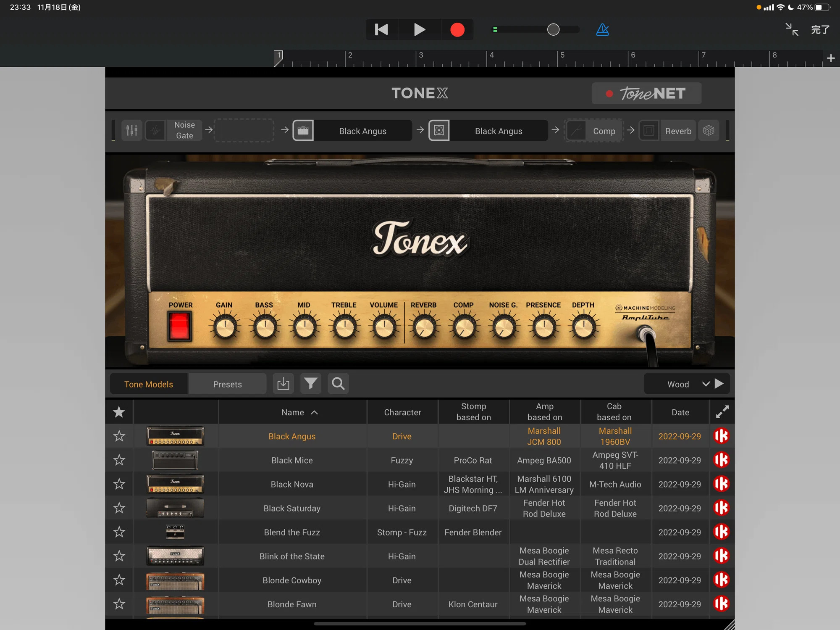
Task: Switch to Presets tab
Action: pyautogui.click(x=227, y=384)
